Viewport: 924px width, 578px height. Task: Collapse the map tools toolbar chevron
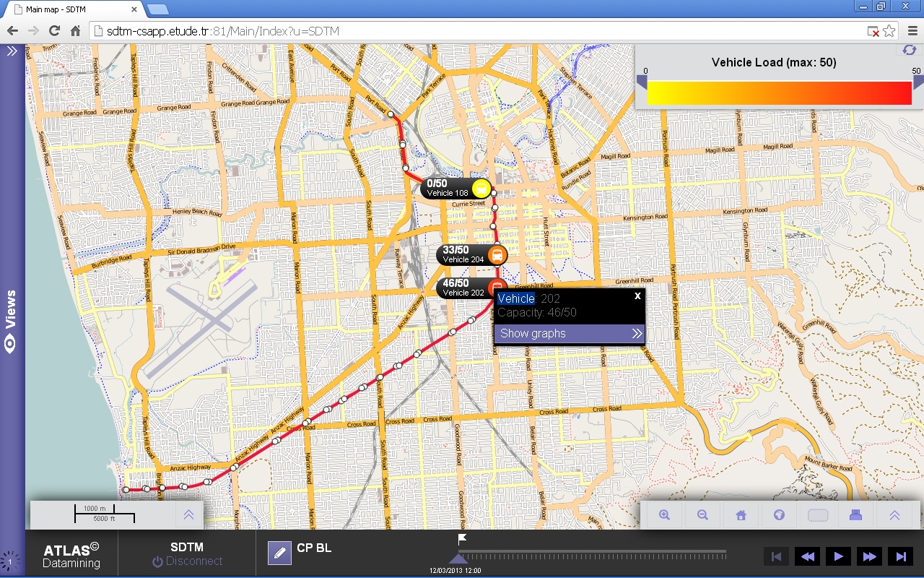coord(894,515)
